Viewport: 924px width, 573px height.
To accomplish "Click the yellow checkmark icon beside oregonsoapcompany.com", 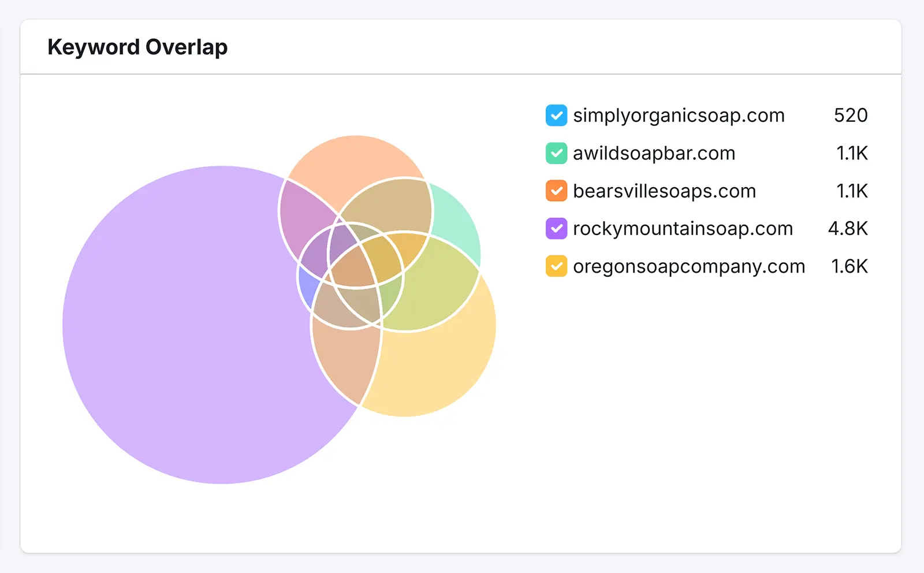I will pos(556,266).
